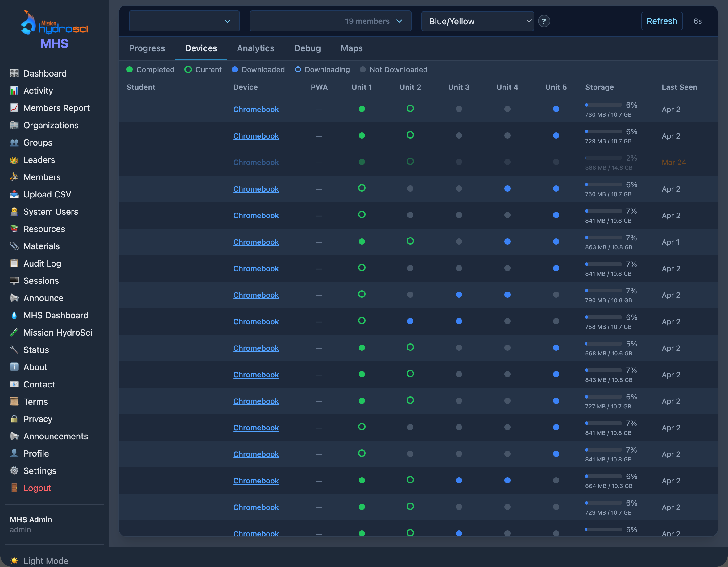Switch to the Analytics tab

[x=255, y=48]
